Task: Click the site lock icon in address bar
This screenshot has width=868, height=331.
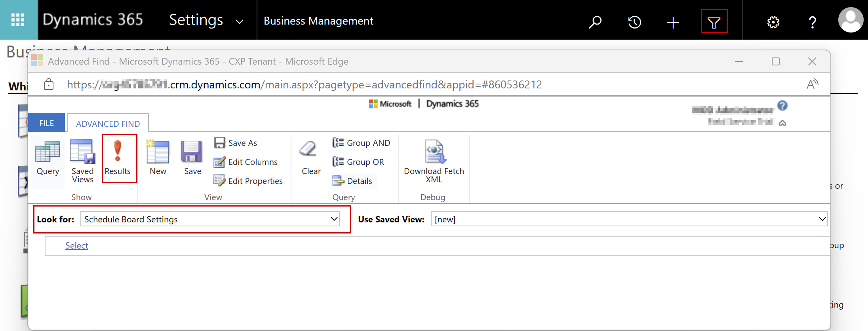Action: (x=49, y=84)
